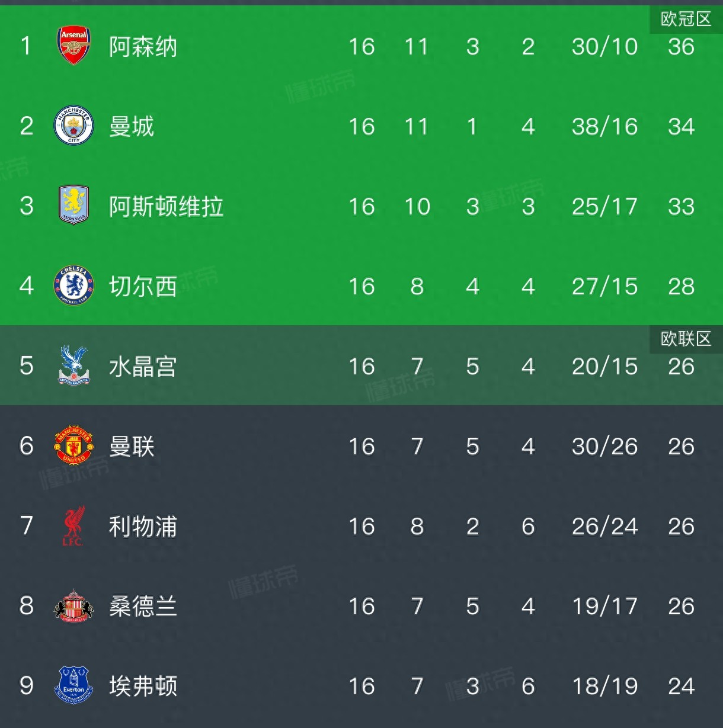Click the 水晶宫 team name
The image size is (723, 728).
(143, 367)
